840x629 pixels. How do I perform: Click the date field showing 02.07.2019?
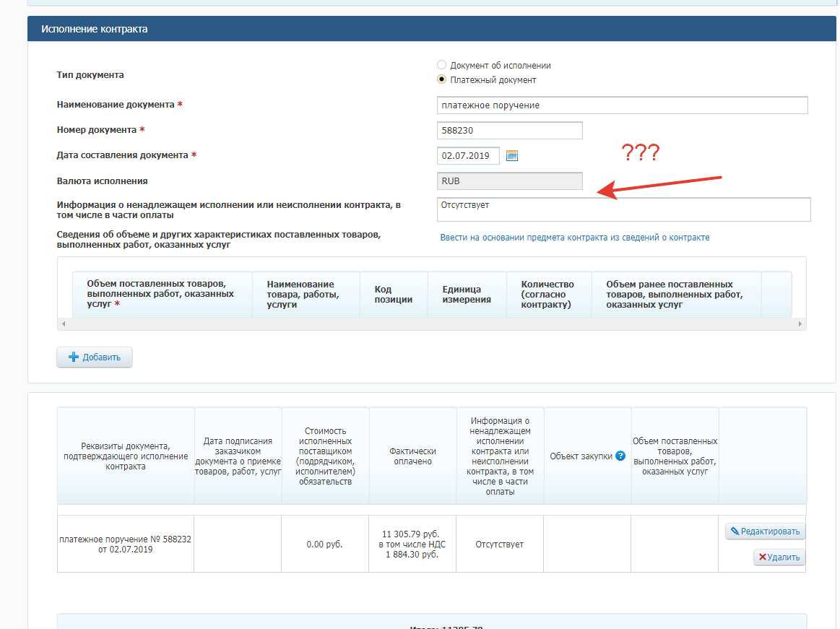tap(468, 156)
